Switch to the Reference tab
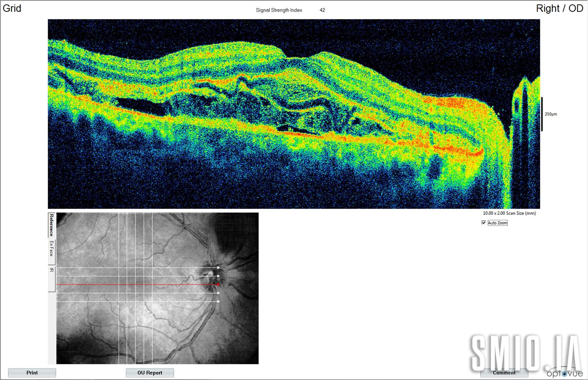588x380 pixels. [51, 225]
